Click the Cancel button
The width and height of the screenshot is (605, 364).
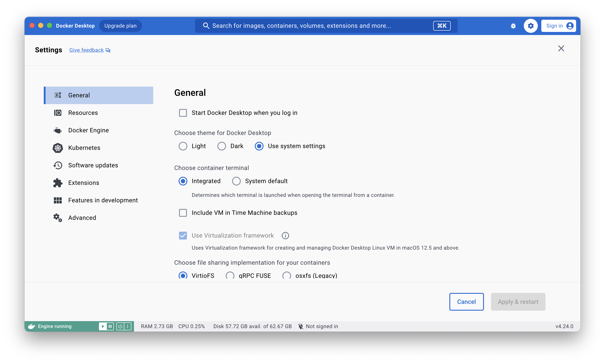[x=466, y=302]
